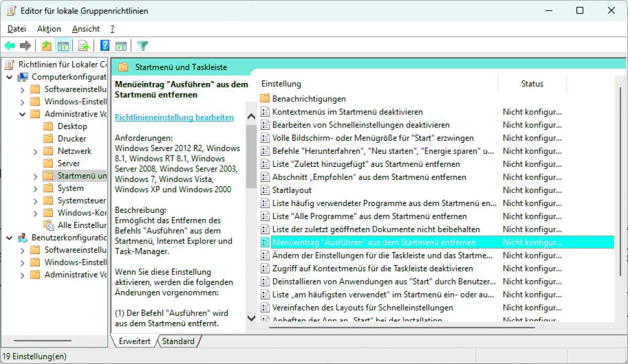Click the Alle Einstellungen settings icon
The image size is (628, 364).
click(49, 225)
